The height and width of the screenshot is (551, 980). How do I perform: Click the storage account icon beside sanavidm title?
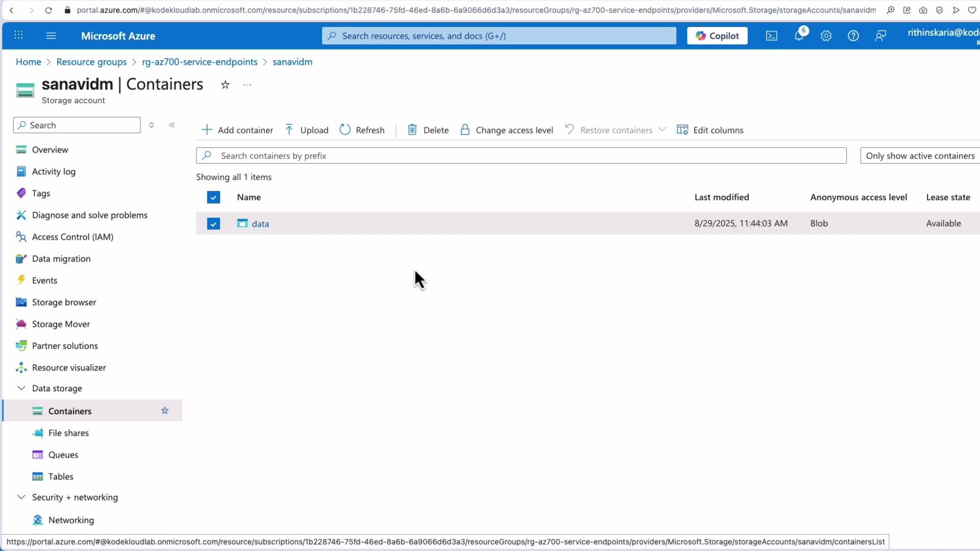[25, 90]
